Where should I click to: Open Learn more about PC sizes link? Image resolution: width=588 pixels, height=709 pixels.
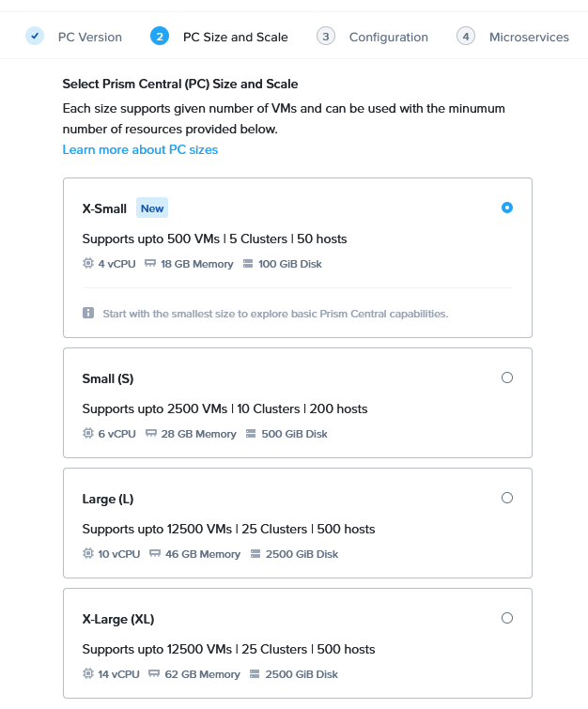click(140, 150)
